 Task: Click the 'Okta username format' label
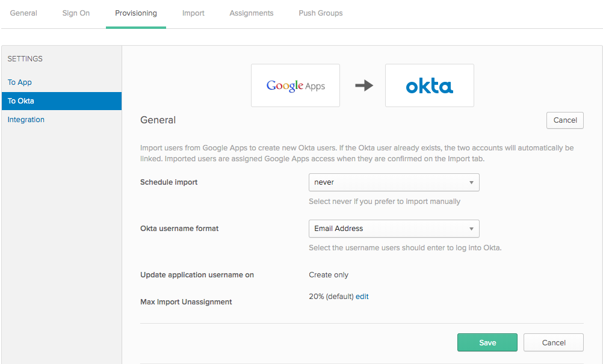click(179, 228)
